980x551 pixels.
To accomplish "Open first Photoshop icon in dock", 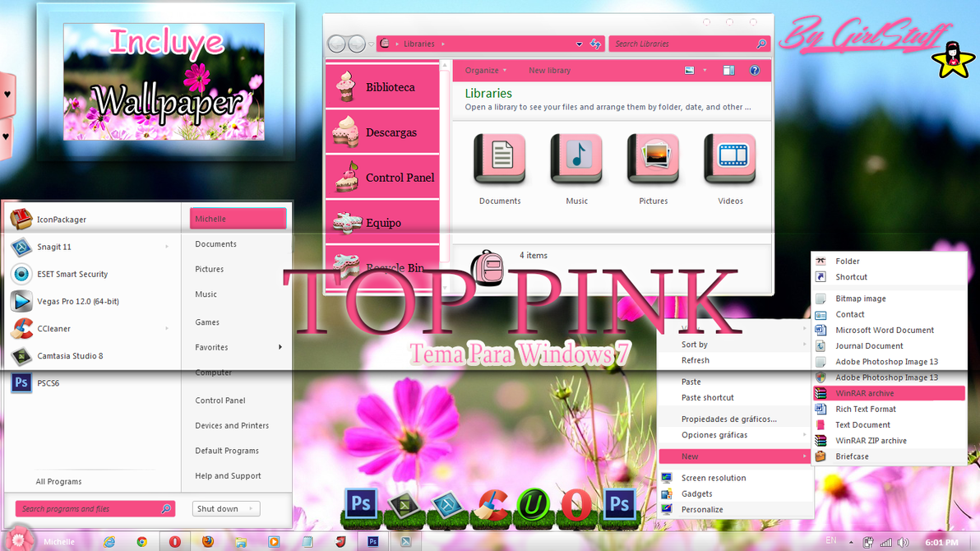I will point(361,504).
